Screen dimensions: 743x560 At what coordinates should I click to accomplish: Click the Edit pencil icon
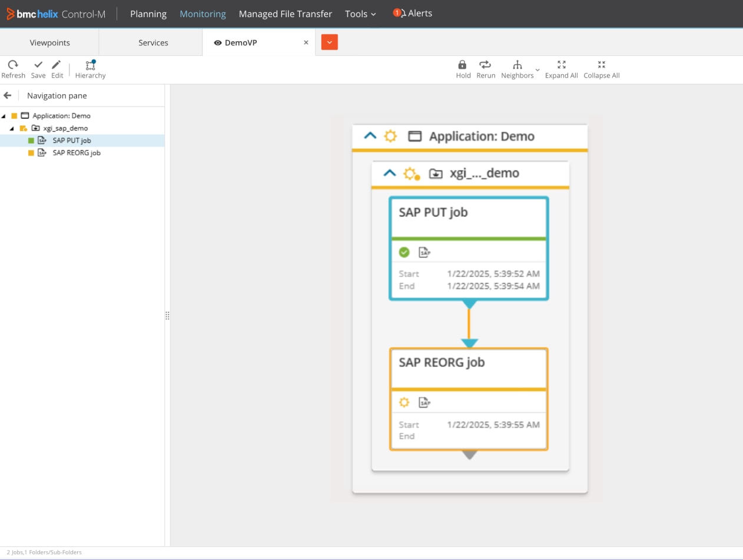(57, 65)
